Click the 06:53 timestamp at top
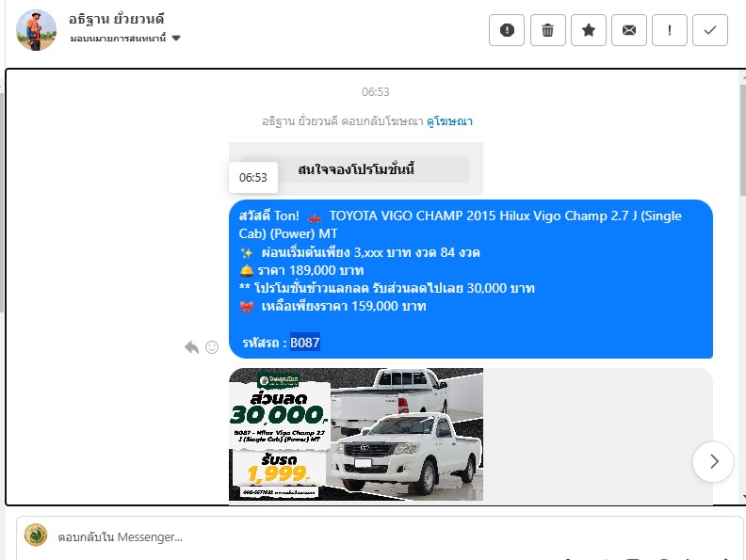This screenshot has height=560, width=746. point(376,91)
